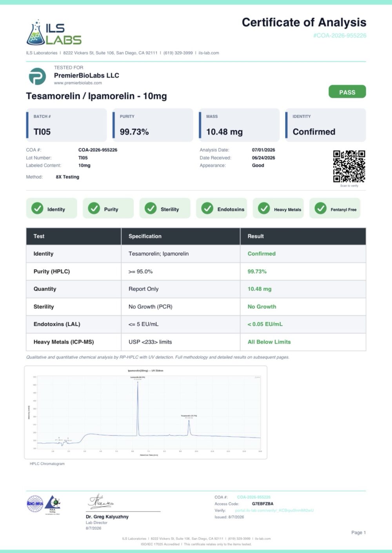The width and height of the screenshot is (392, 553).
Task: Click the 'All Below Limits' result
Action: pos(269,342)
